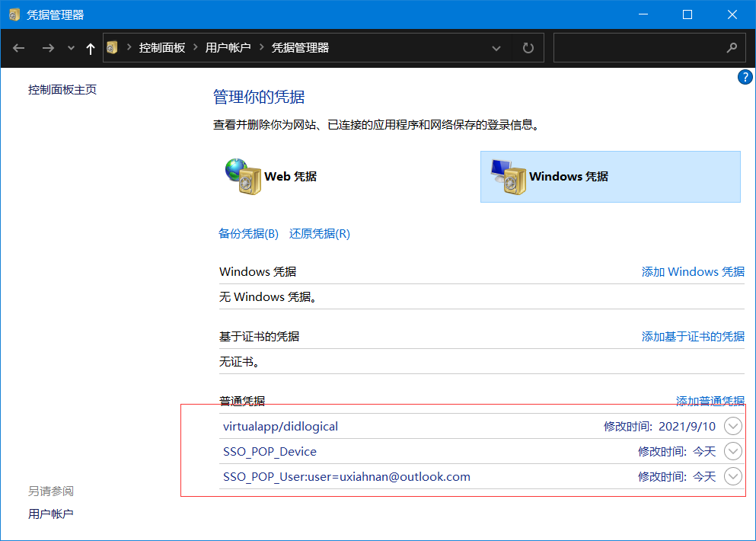The width and height of the screenshot is (756, 541).
Task: Switch to Windows 凭据 tab
Action: pyautogui.click(x=611, y=177)
